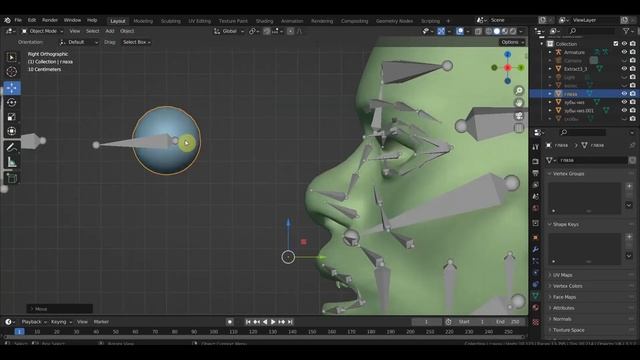This screenshot has width=640, height=360.
Task: Add a new vertex group with plus
Action: tap(629, 186)
